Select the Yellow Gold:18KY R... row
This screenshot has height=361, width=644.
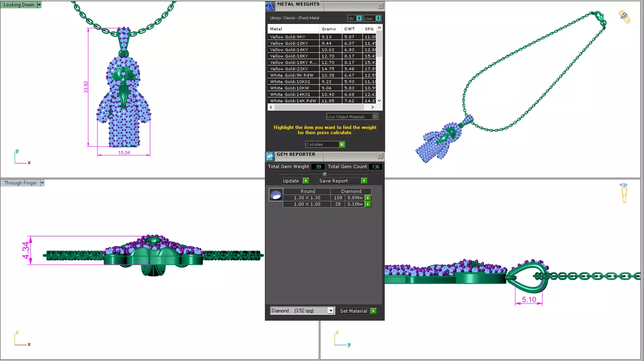pos(322,62)
